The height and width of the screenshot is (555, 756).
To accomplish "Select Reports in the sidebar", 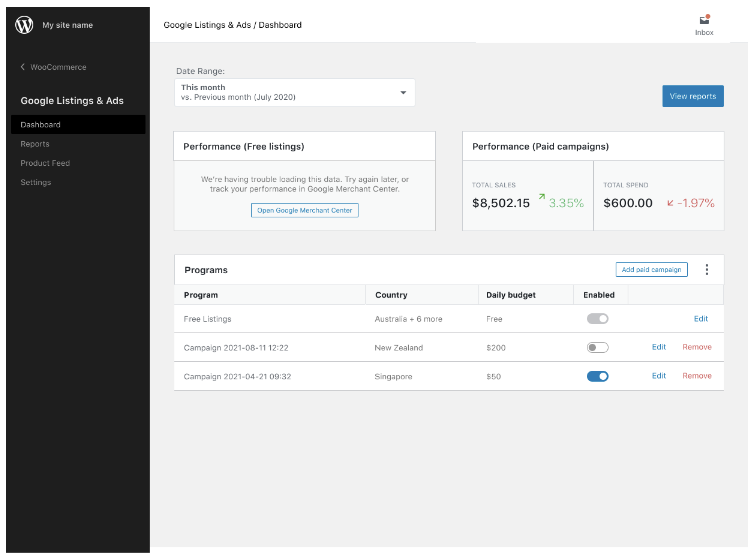I will tap(35, 144).
